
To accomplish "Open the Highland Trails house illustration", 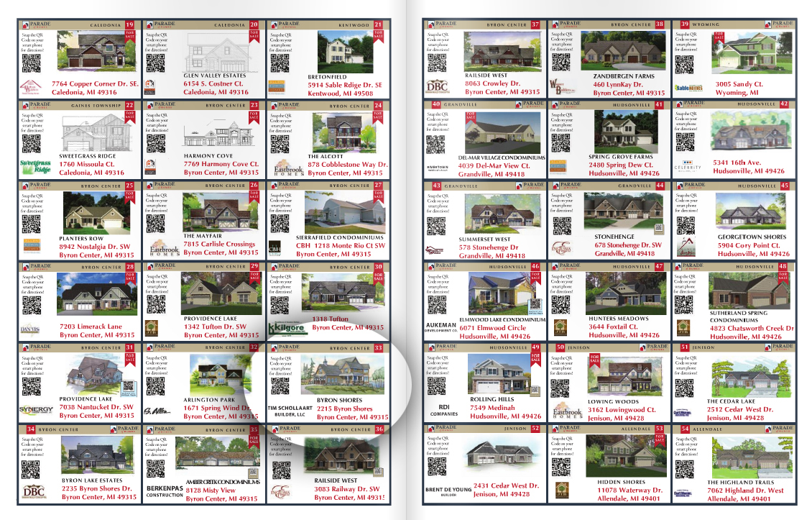I will click(x=752, y=457).
